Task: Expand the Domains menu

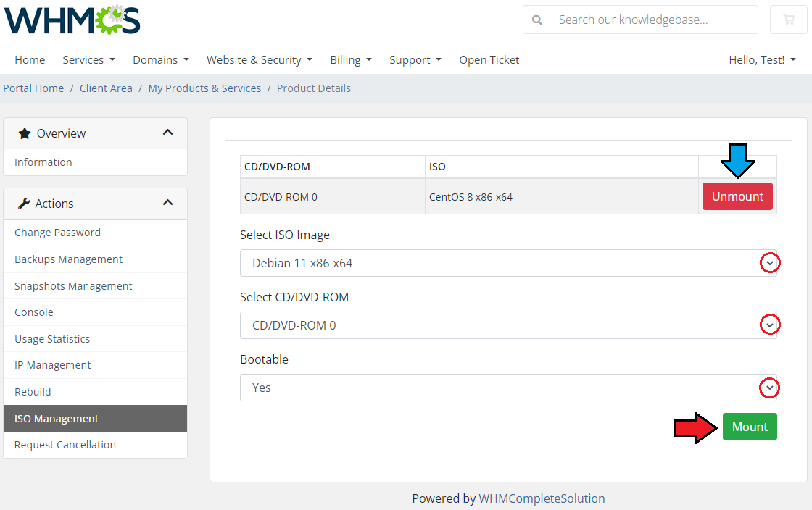Action: coord(160,60)
